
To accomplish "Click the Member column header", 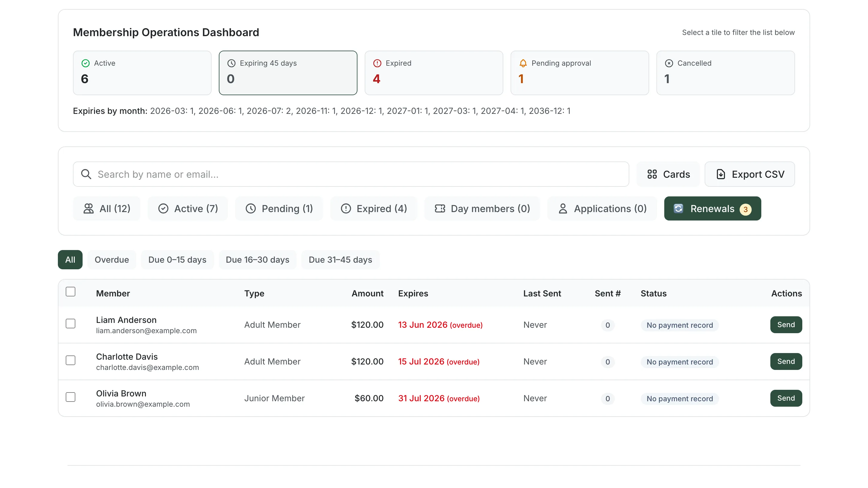I will pyautogui.click(x=113, y=293).
